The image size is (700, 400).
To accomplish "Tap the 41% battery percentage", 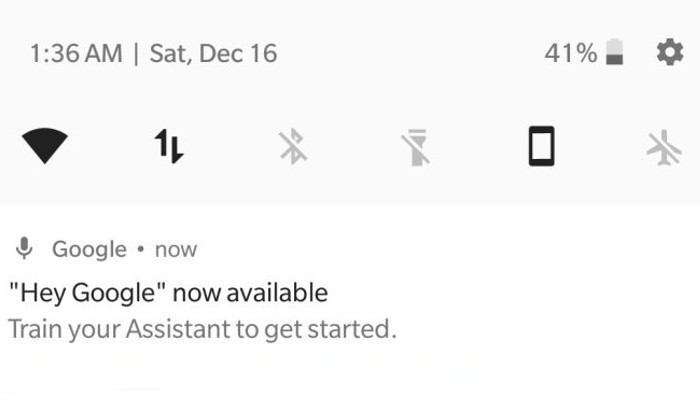I will (570, 54).
